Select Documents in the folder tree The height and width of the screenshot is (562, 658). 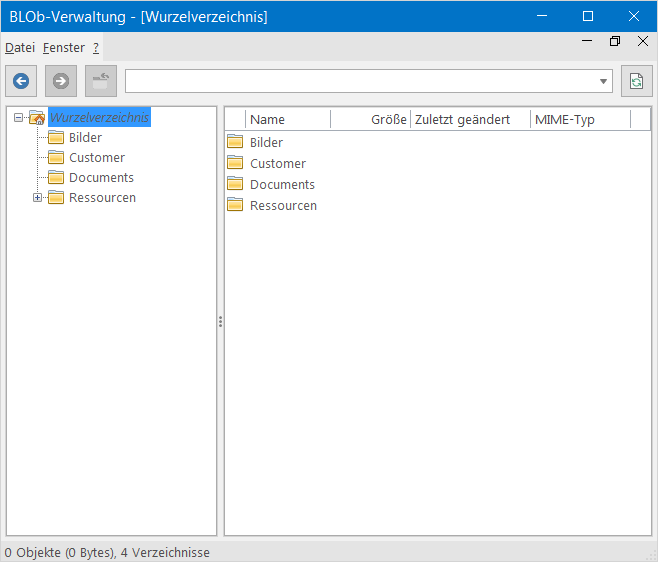(x=101, y=178)
